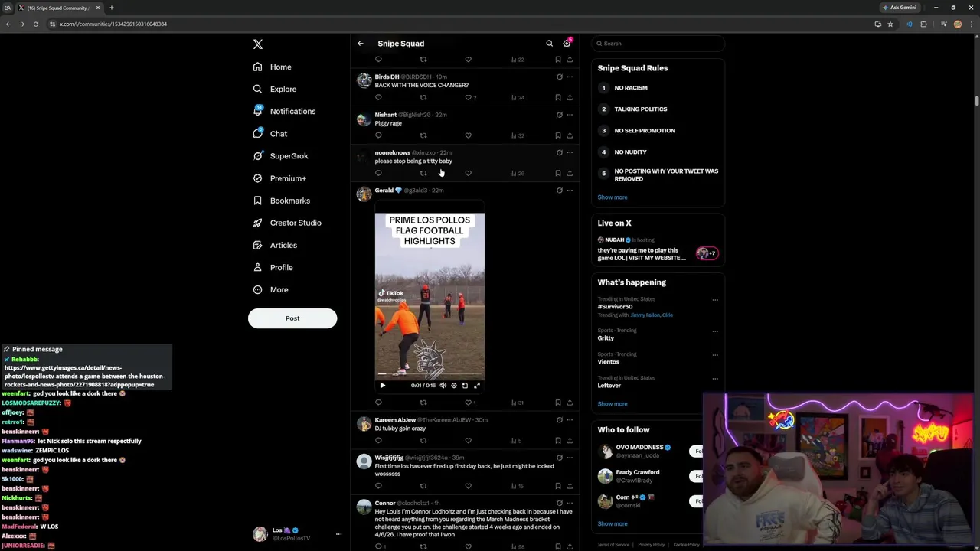Like Birds DH's post
Image resolution: width=980 pixels, height=551 pixels.
click(x=469, y=97)
